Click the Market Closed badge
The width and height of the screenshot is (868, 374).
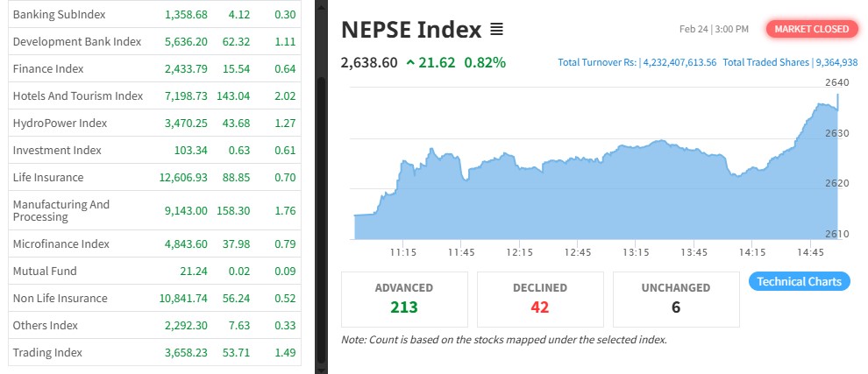[x=812, y=29]
